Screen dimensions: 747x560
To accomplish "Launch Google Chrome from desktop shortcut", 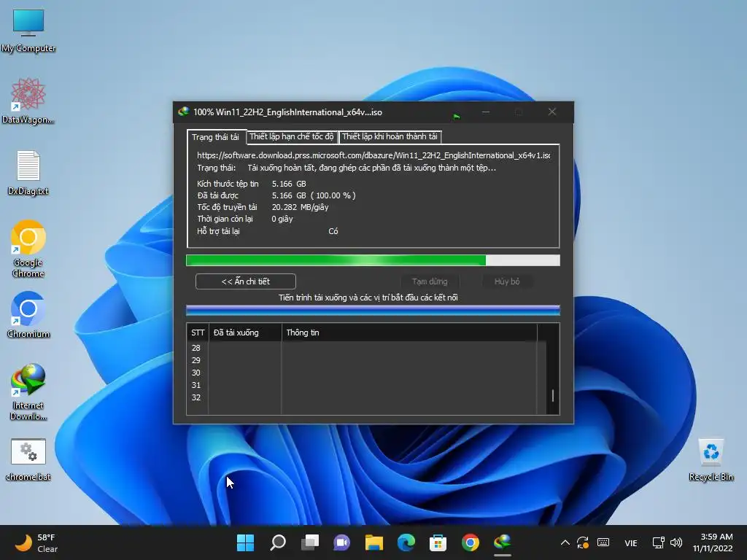I will click(x=28, y=249).
